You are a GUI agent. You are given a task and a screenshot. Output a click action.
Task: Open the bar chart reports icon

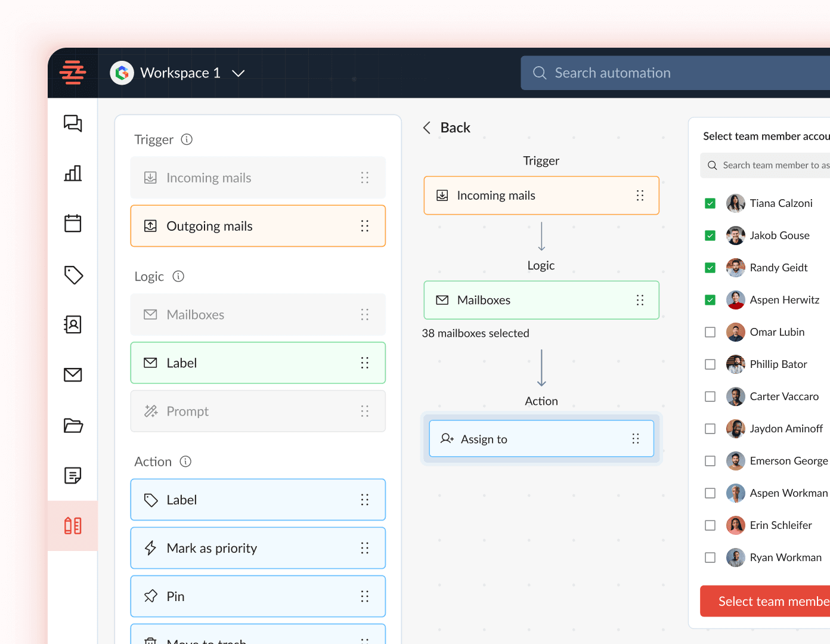(x=73, y=174)
